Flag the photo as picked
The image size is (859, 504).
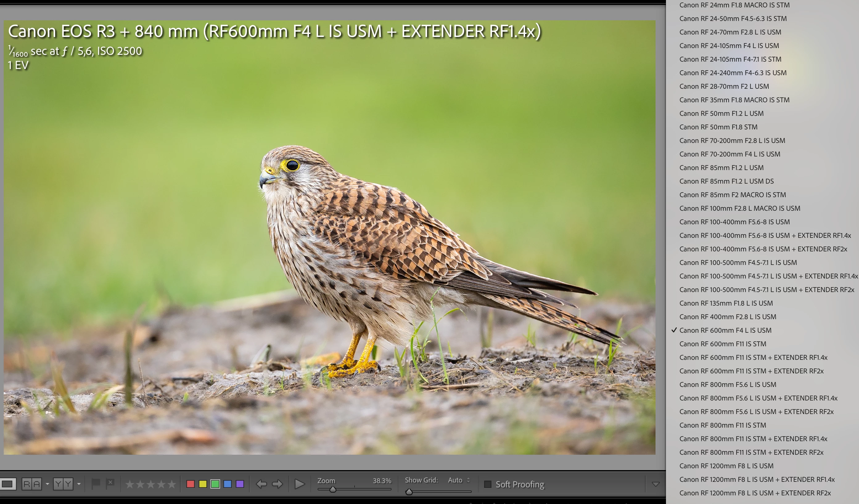(96, 483)
